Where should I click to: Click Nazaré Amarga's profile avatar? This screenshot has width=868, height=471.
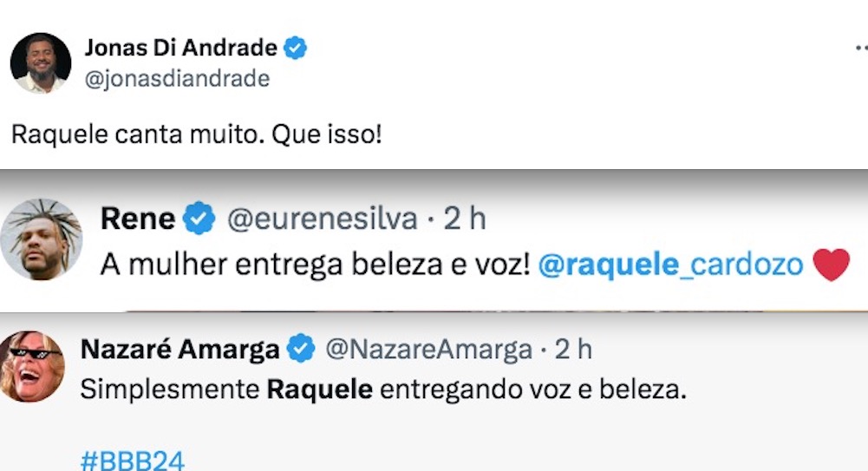(32, 365)
